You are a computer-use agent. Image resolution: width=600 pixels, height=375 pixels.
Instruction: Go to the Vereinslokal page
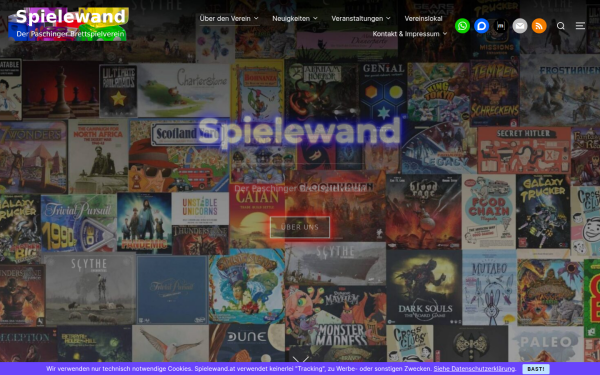coord(423,18)
